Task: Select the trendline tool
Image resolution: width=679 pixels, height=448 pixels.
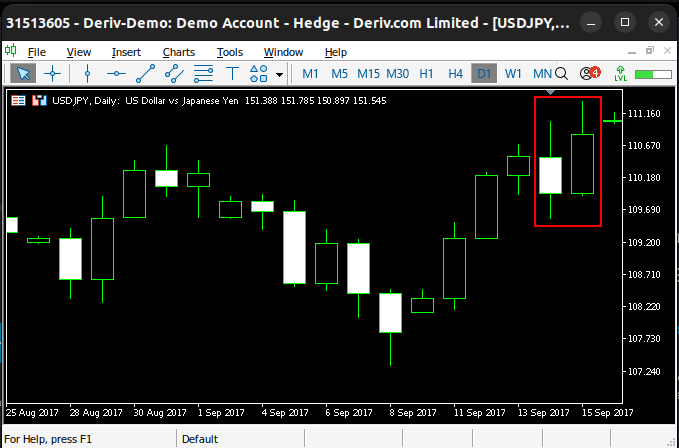Action: coord(146,74)
